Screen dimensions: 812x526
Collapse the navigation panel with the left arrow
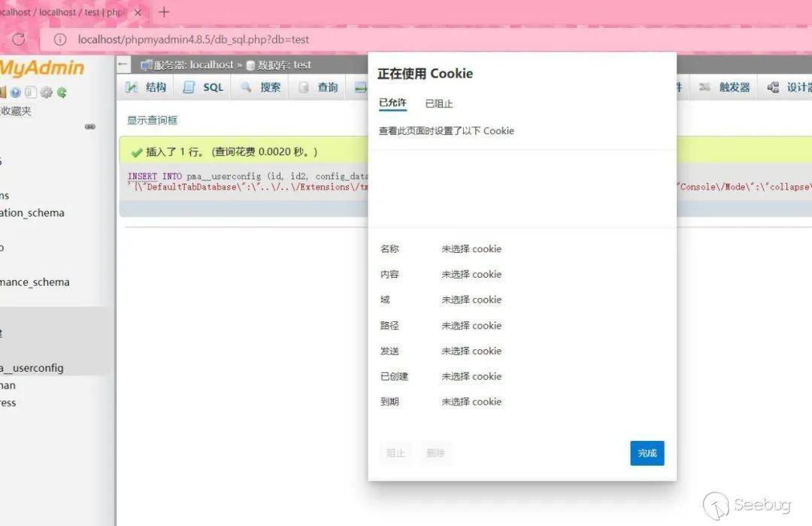tap(122, 64)
